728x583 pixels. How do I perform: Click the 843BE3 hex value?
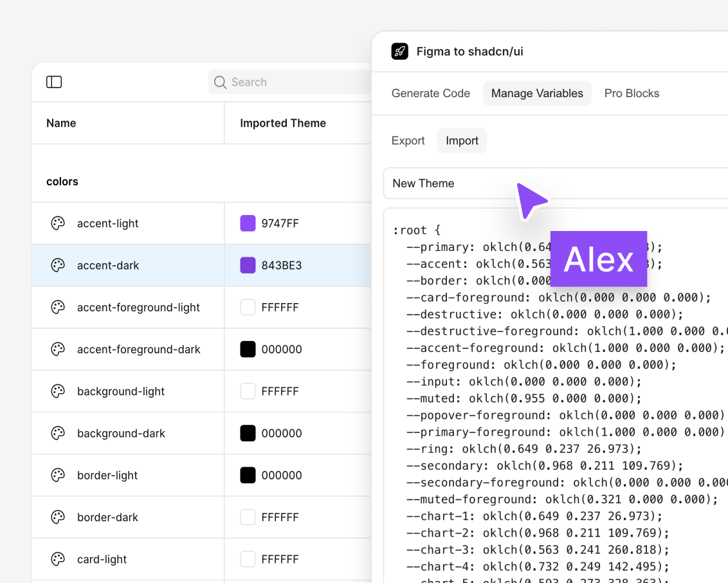281,265
